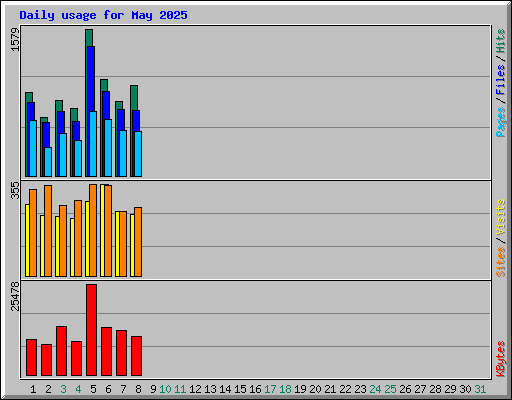Select the red KBytes bar for day 5
This screenshot has width=512, height=400.
[91, 330]
